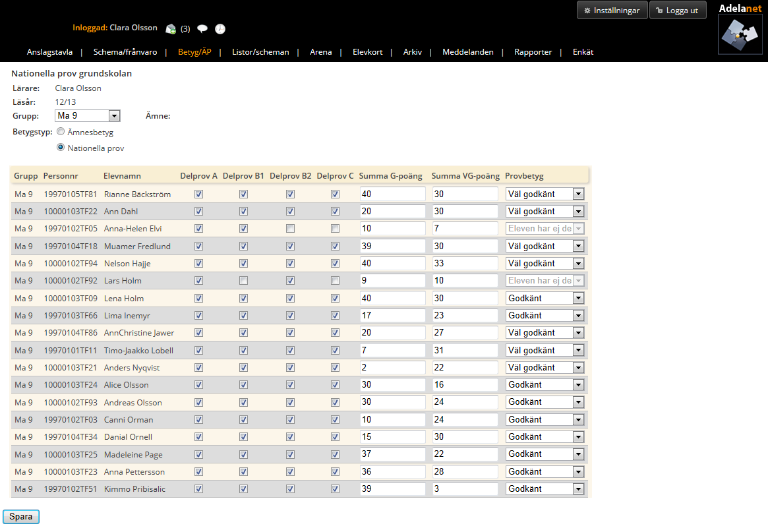768x532 pixels.
Task: Toggle Delprov B1 for Ann Dahl
Action: tap(243, 211)
